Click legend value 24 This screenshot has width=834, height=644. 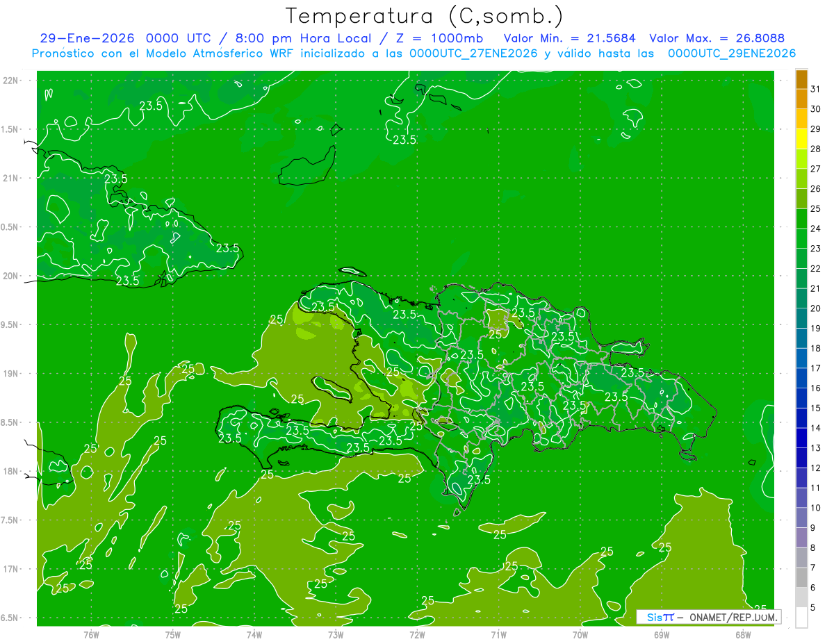pyautogui.click(x=815, y=229)
